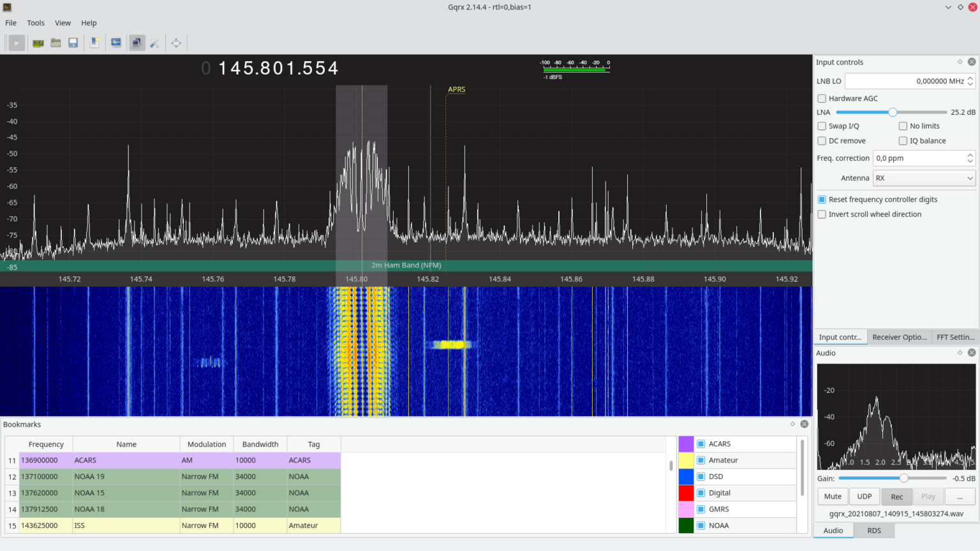980x551 pixels.
Task: Check the Swap I/Q option
Action: [x=822, y=126]
